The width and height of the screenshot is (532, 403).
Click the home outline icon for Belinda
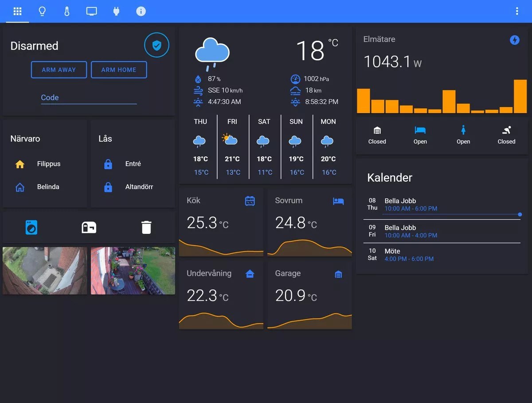(x=20, y=187)
